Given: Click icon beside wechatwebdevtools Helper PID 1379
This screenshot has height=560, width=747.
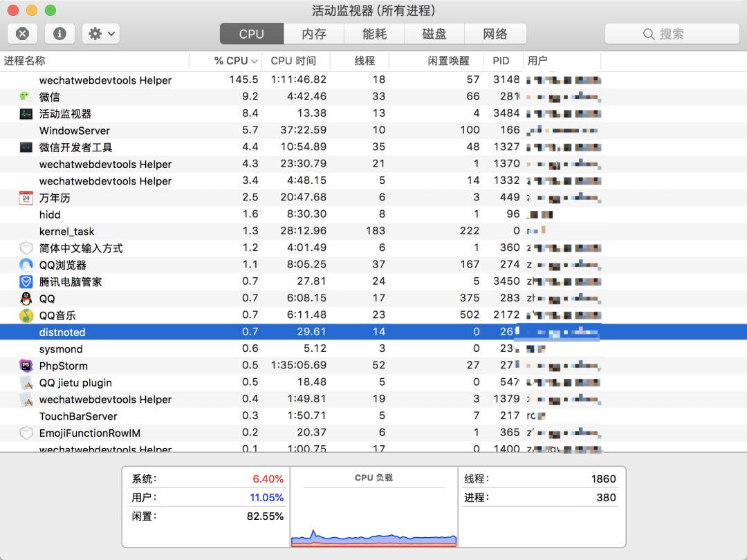Looking at the screenshot, I should (x=26, y=400).
